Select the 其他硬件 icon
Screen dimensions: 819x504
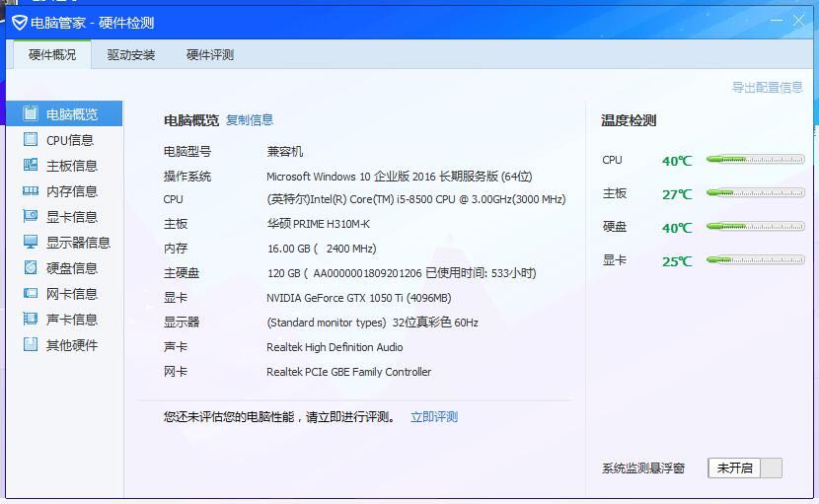31,343
